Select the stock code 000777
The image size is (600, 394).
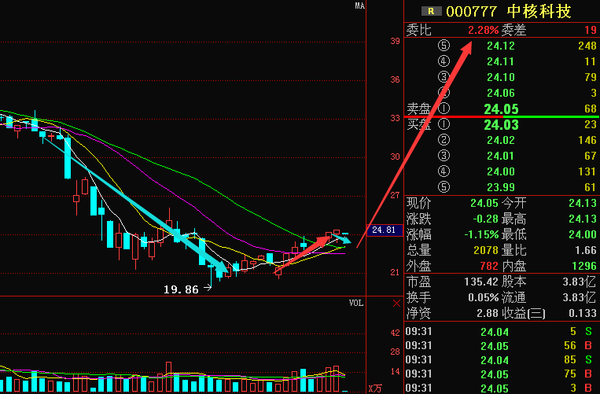471,11
